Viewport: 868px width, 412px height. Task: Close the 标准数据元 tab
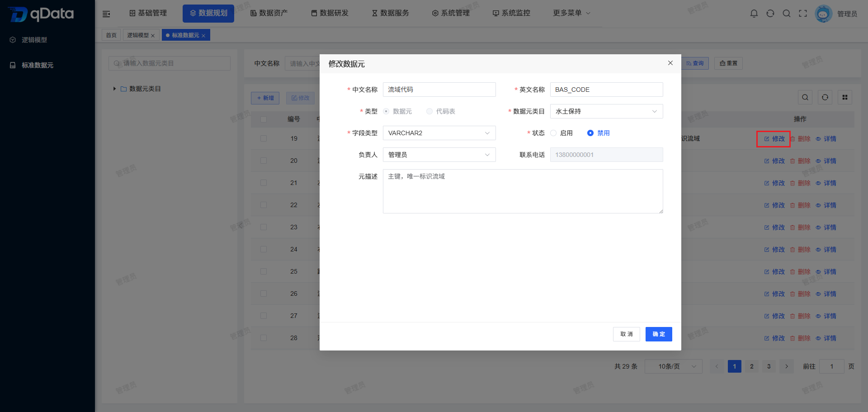[x=203, y=36]
